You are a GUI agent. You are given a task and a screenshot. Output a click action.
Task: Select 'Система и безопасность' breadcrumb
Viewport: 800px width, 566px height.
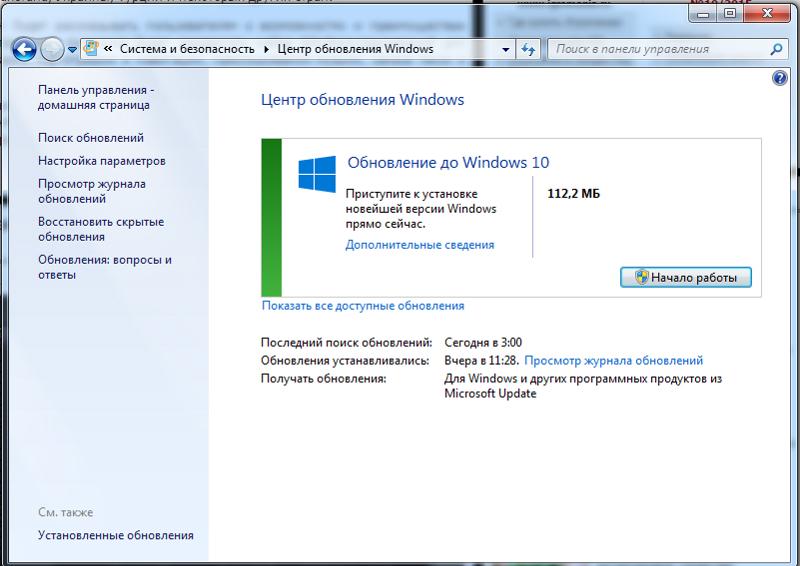click(187, 49)
